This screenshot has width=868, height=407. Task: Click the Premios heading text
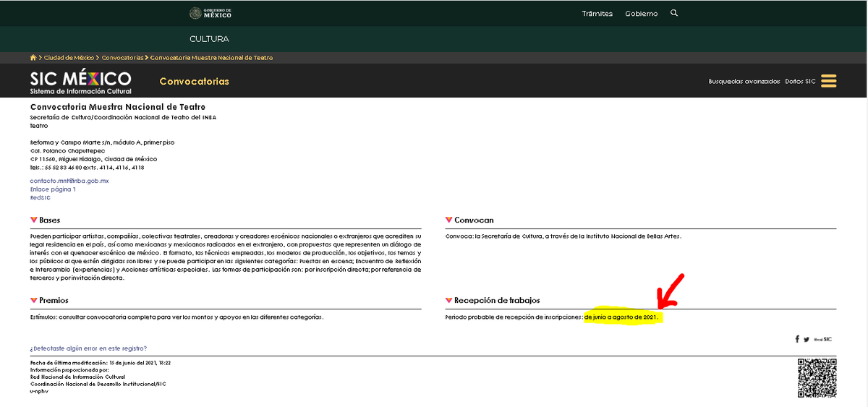[x=54, y=300]
